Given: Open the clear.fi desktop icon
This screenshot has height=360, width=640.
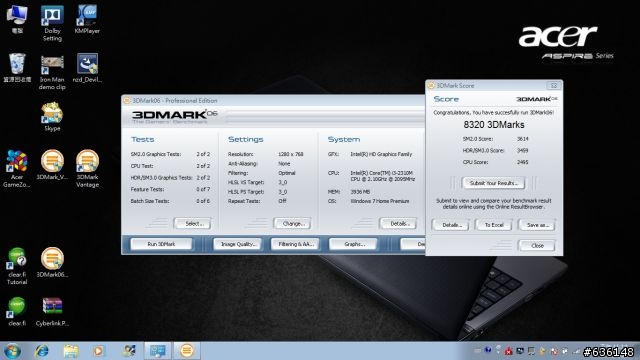Looking at the screenshot, I should [x=17, y=311].
